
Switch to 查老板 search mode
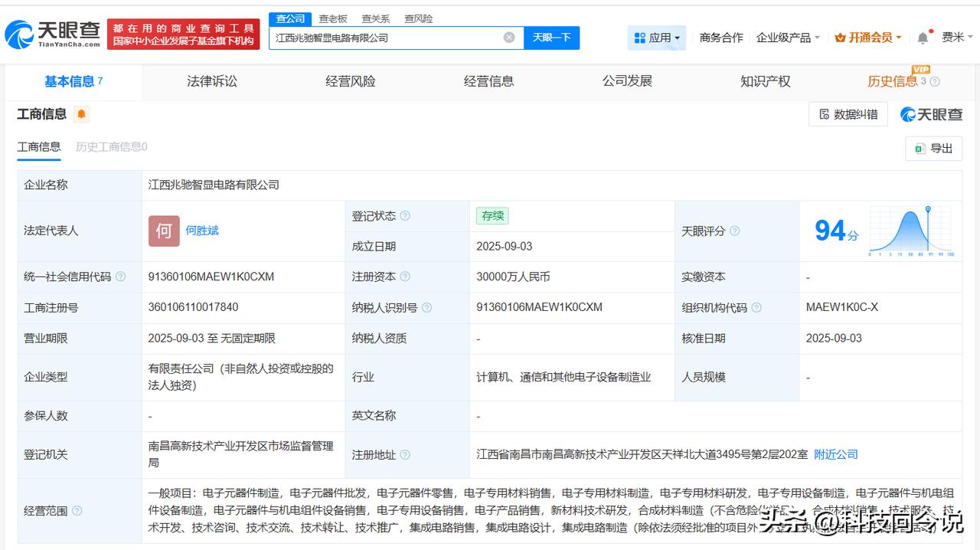click(333, 18)
